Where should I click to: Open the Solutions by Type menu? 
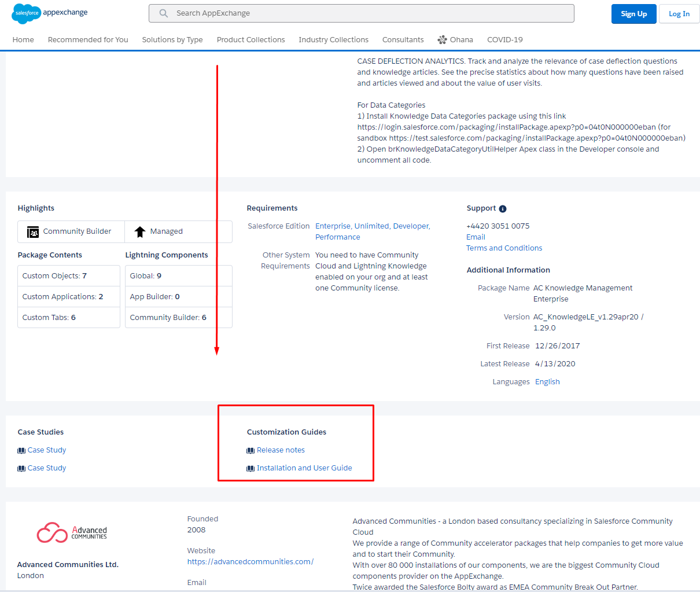pos(172,39)
